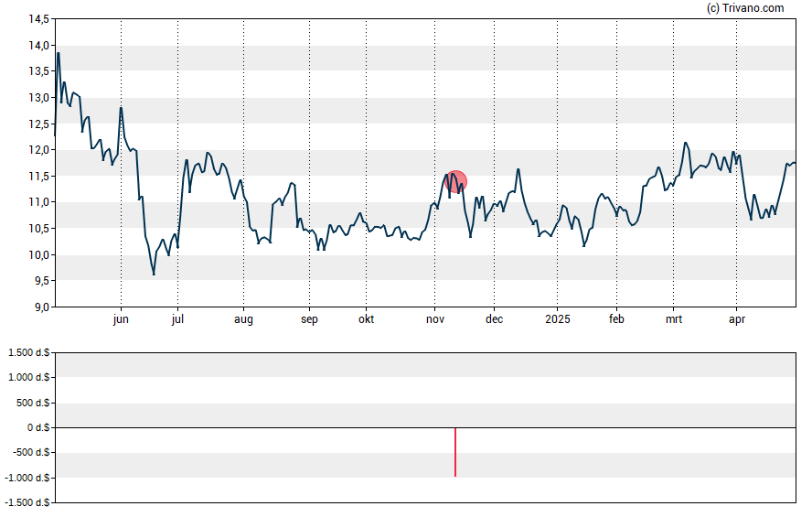Select the 'okt' x-axis label

point(366,319)
